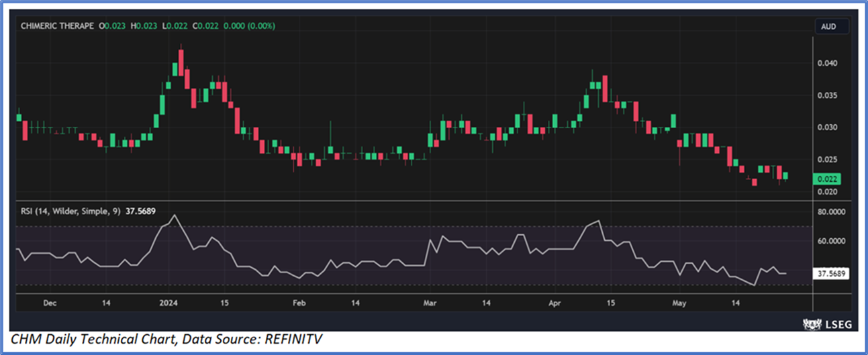Click the CHM Daily Technical Chart caption
This screenshot has height=355, width=868.
tap(169, 340)
